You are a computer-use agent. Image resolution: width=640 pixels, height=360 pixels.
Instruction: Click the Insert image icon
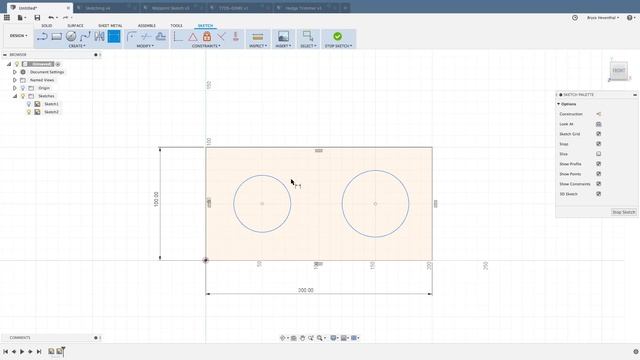(x=283, y=37)
